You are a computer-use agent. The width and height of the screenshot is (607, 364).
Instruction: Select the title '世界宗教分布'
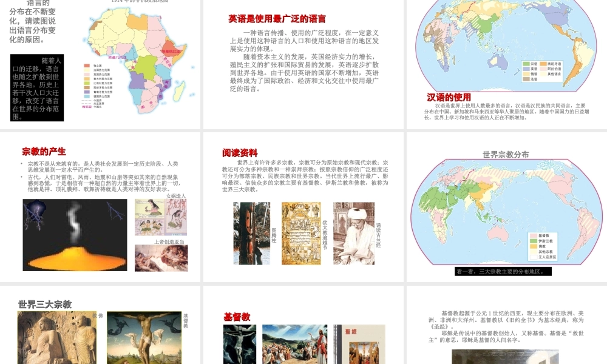point(506,155)
